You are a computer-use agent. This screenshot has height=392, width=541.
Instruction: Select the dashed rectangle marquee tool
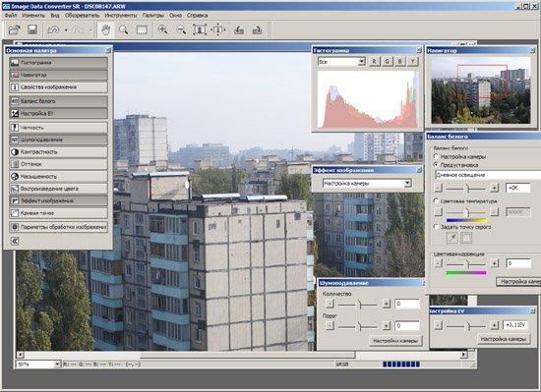pyautogui.click(x=142, y=30)
